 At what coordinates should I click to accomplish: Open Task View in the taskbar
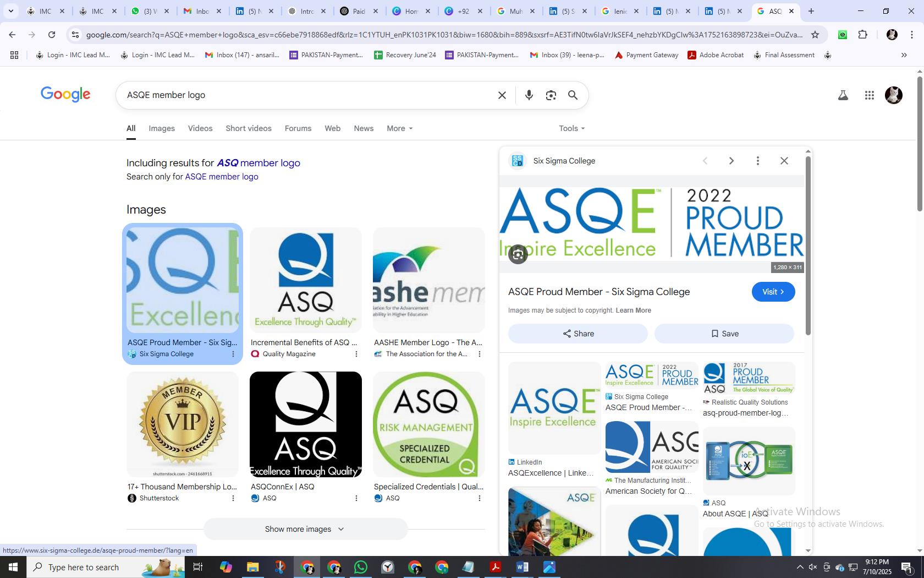click(x=198, y=567)
